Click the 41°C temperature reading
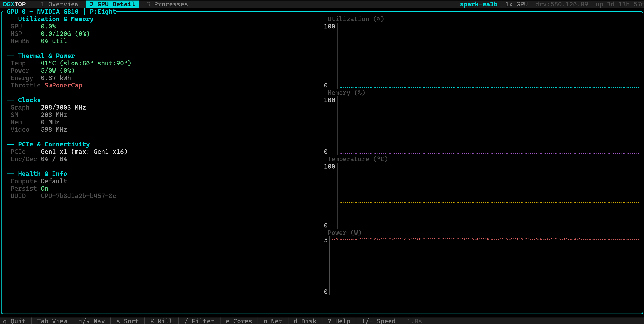The width and height of the screenshot is (644, 324). [x=48, y=63]
